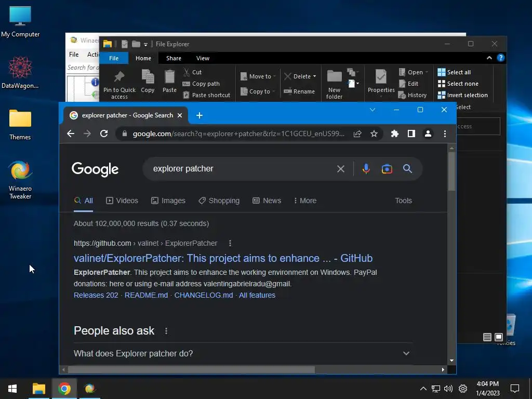
Task: Click Select all in File Explorer
Action: coord(454,72)
